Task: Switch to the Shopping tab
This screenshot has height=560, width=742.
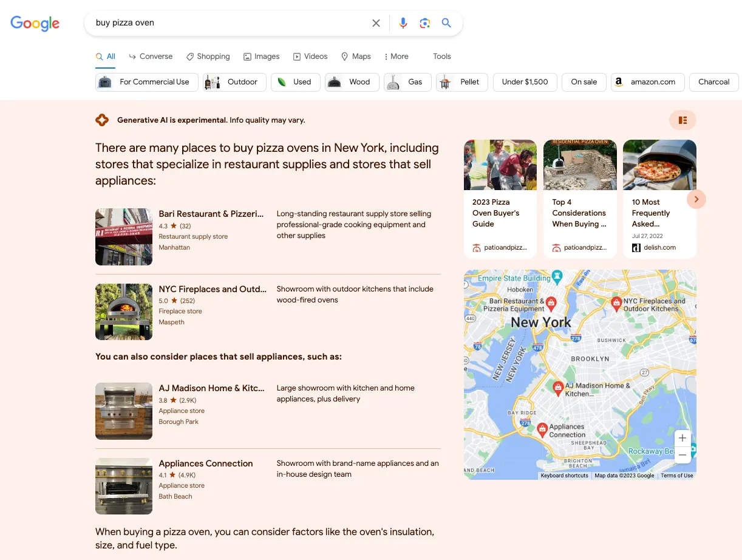Action: click(208, 56)
